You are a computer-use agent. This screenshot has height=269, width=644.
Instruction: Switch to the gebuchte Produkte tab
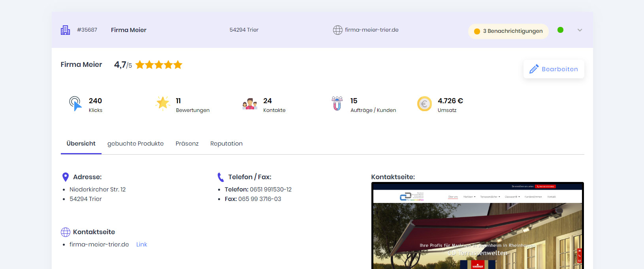tap(136, 144)
